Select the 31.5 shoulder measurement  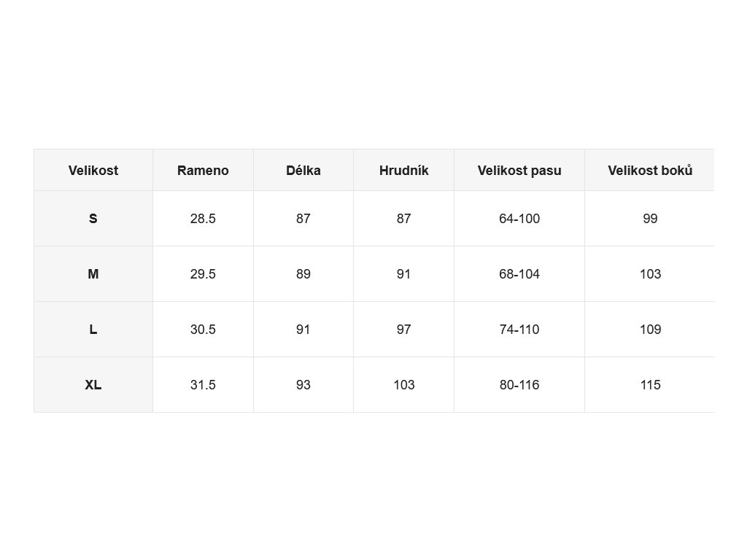click(203, 385)
